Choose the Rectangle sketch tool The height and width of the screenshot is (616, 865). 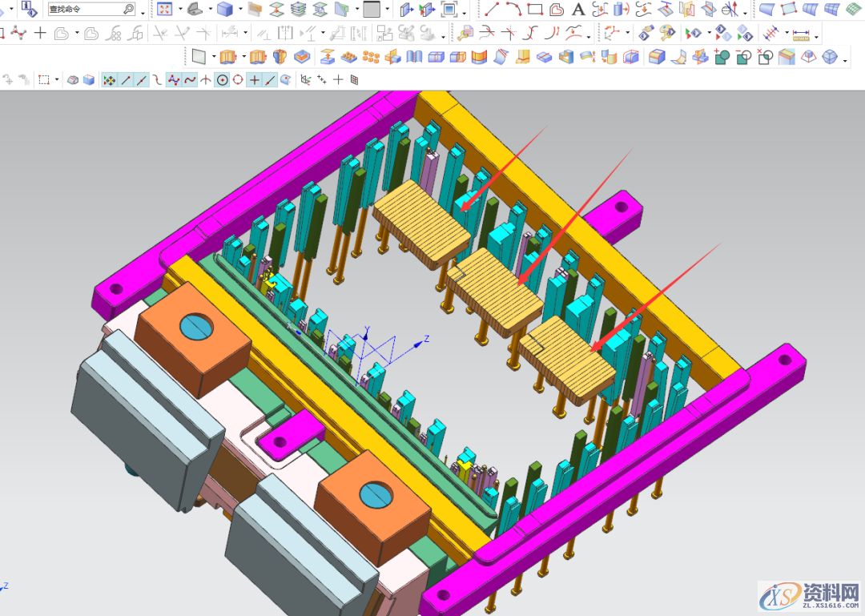coord(535,10)
